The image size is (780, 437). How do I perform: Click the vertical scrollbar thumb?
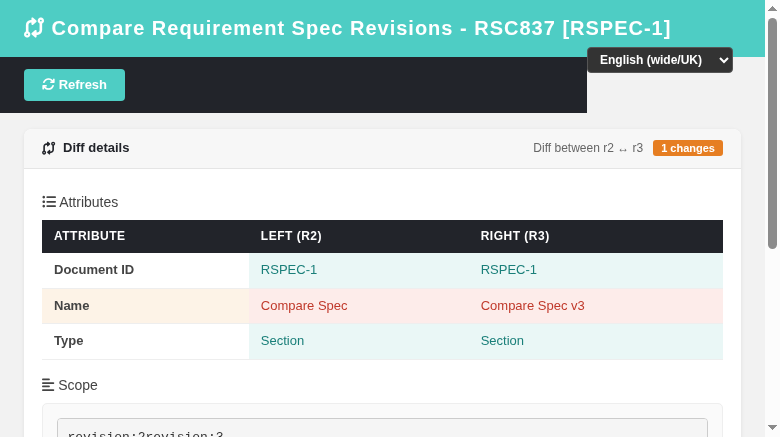coord(772,133)
